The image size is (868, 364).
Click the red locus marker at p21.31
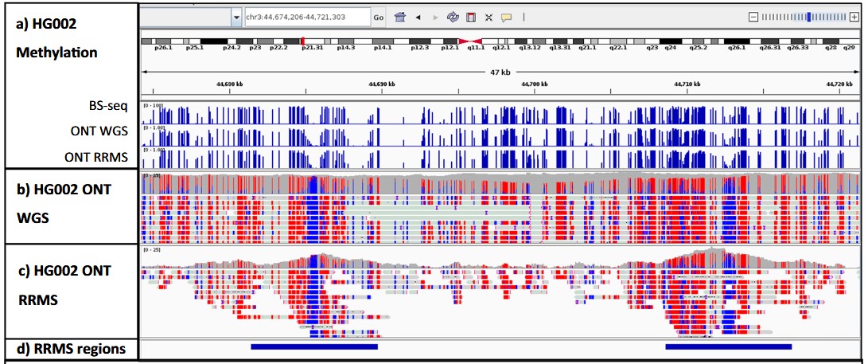[x=303, y=41]
